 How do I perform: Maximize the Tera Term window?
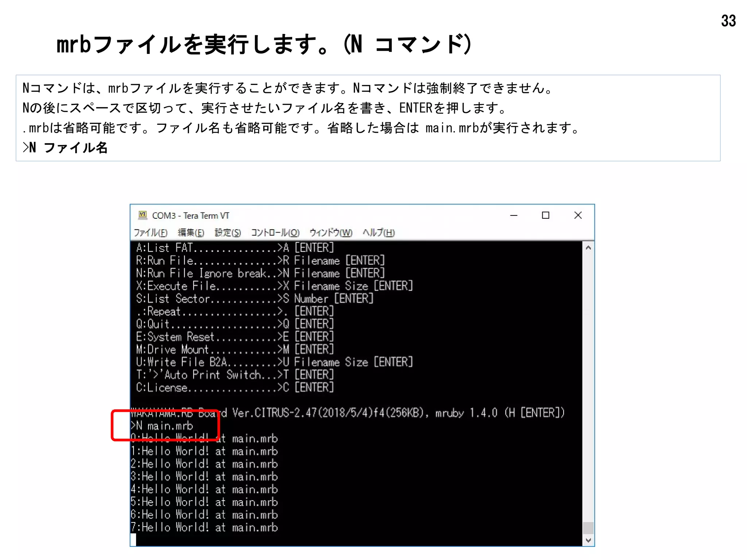coord(546,215)
